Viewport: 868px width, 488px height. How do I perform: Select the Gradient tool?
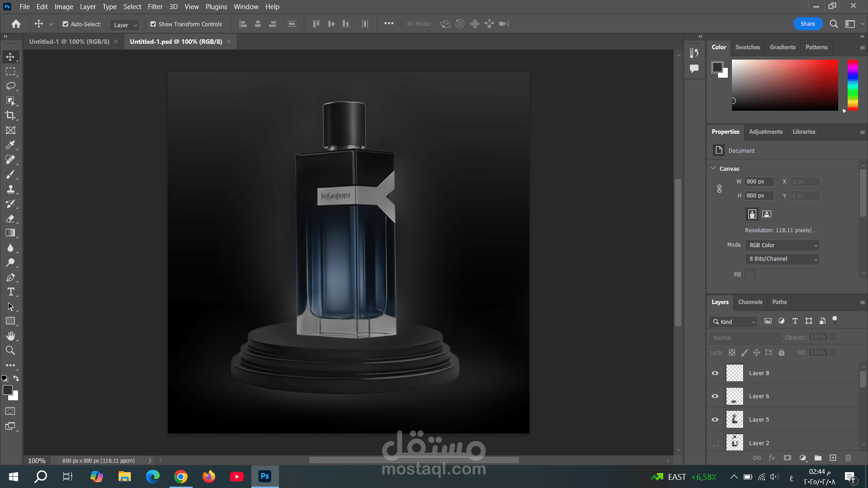click(10, 233)
